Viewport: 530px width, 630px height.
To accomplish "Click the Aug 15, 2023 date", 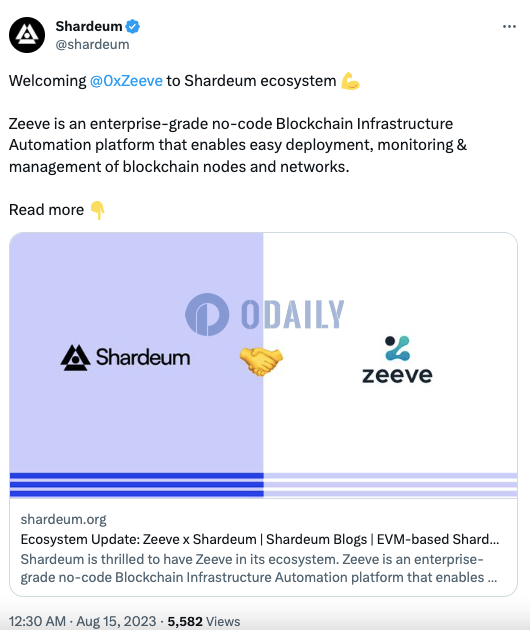I will click(x=116, y=621).
